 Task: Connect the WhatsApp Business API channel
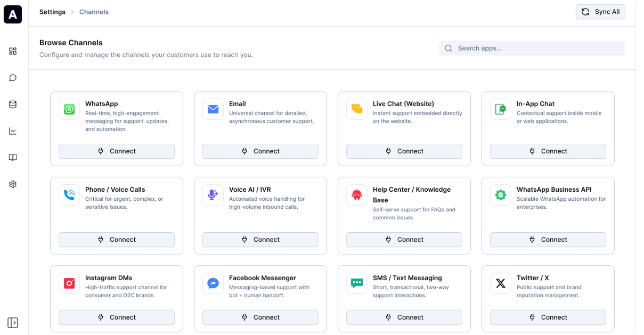tap(548, 240)
